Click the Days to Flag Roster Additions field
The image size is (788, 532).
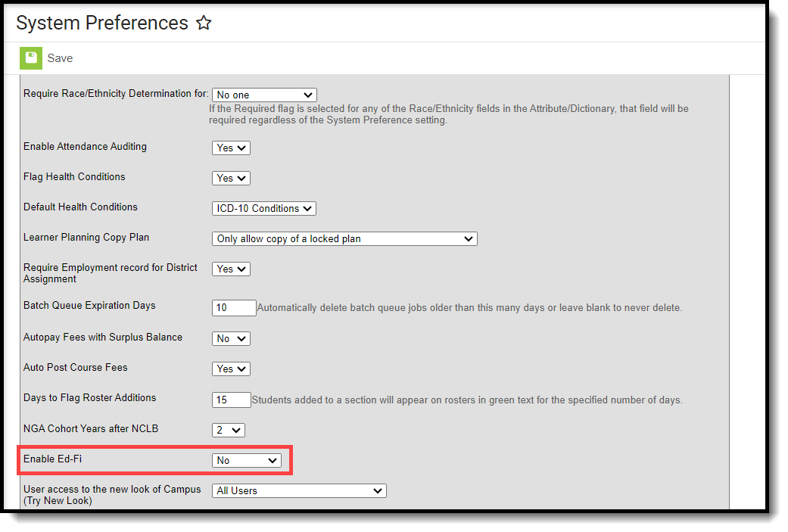point(231,400)
